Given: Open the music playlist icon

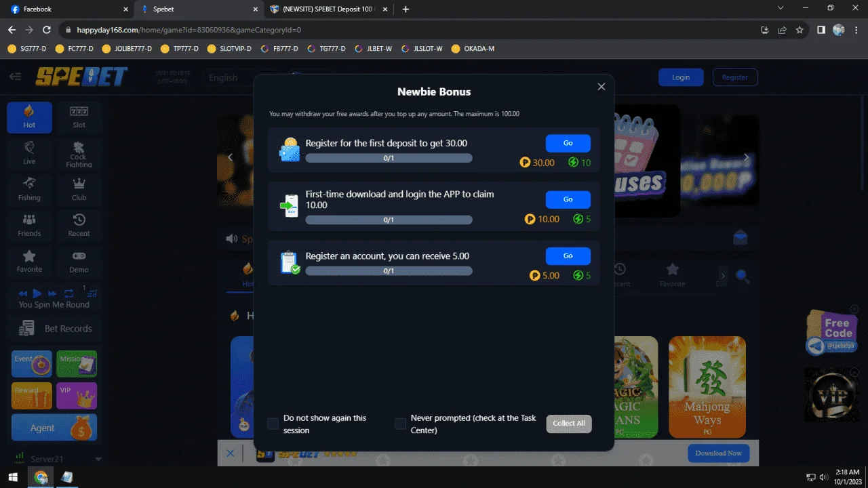Looking at the screenshot, I should click(x=92, y=293).
